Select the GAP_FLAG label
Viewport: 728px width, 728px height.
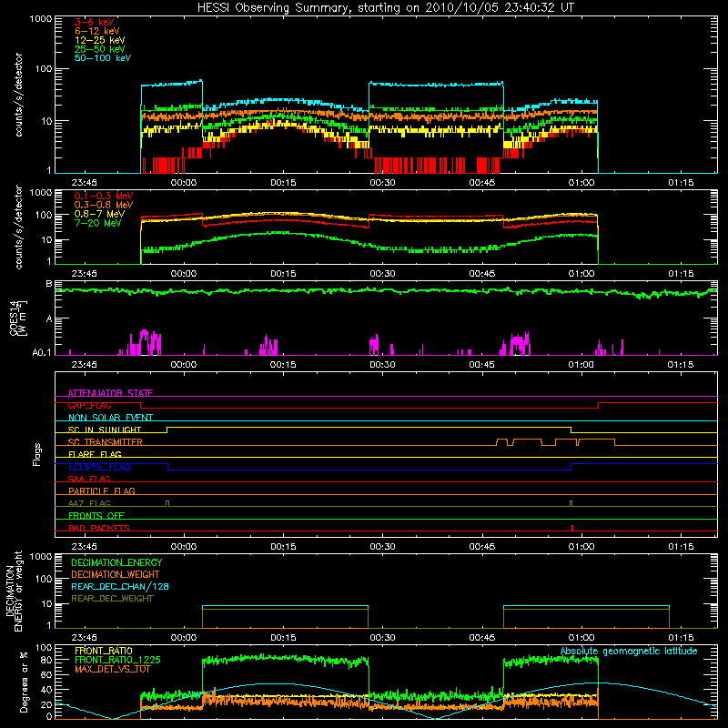click(x=89, y=405)
